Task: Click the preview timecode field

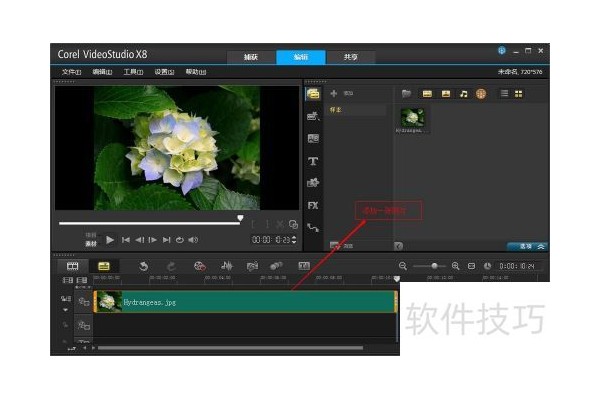Action: click(x=271, y=240)
